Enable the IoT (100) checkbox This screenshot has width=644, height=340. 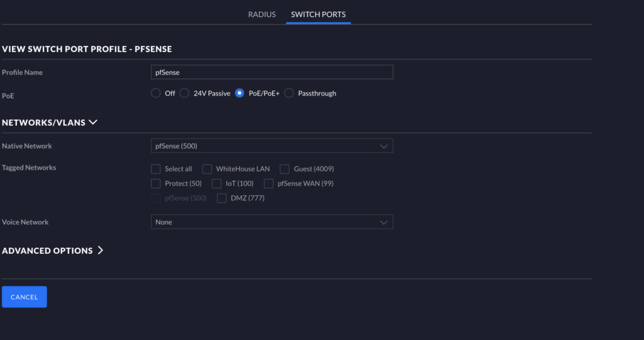coord(217,184)
